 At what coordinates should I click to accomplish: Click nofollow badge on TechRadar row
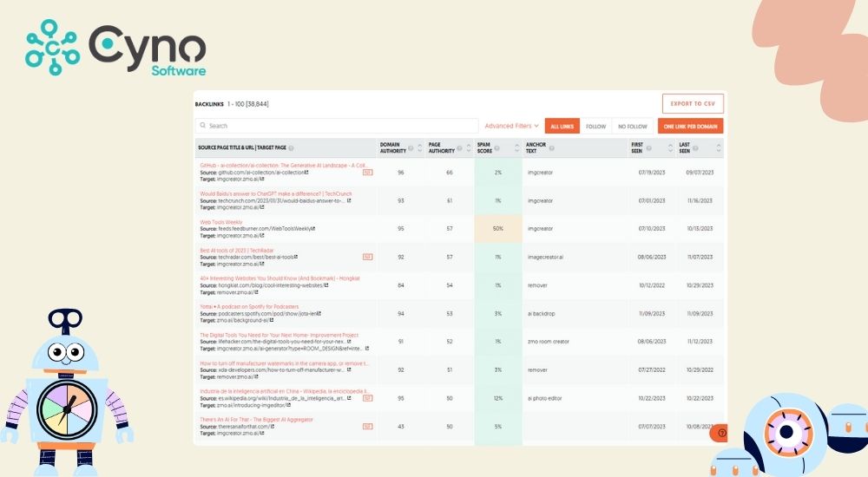[x=367, y=257]
